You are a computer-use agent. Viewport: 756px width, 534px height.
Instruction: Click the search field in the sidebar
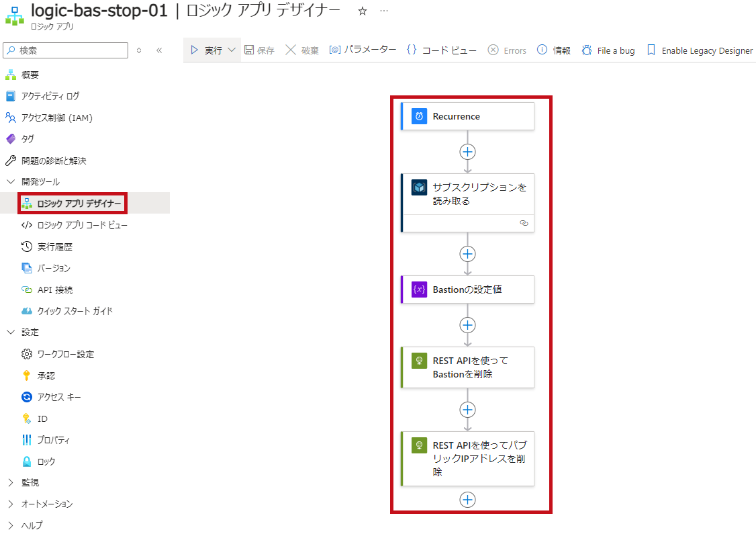coord(66,50)
